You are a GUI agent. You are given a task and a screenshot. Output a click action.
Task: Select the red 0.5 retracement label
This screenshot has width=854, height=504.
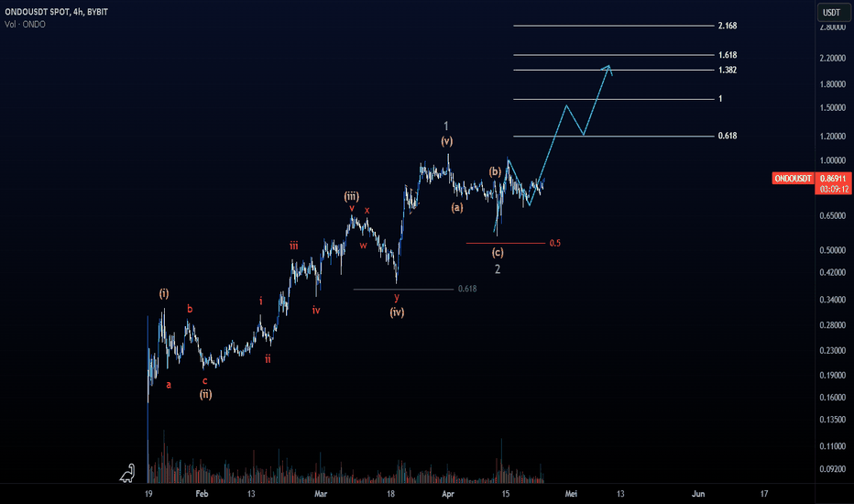(554, 243)
